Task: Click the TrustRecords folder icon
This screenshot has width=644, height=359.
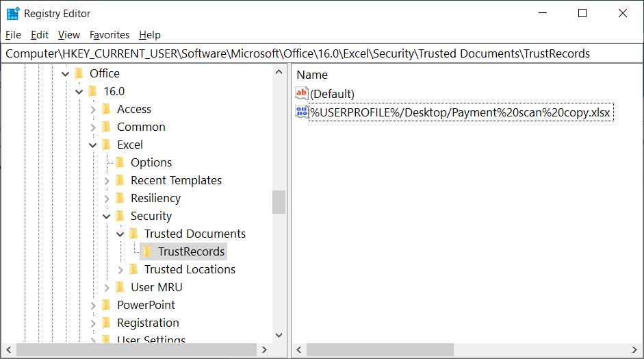Action: click(147, 251)
